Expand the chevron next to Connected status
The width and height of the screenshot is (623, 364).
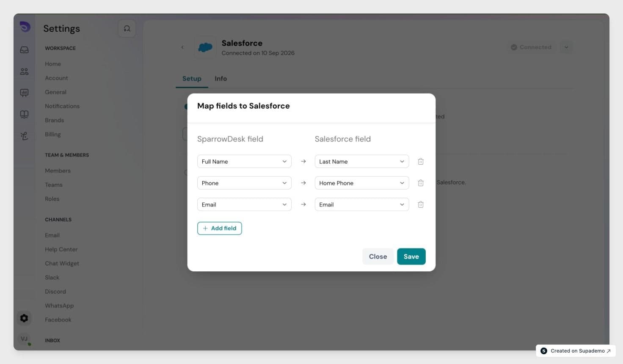point(566,47)
